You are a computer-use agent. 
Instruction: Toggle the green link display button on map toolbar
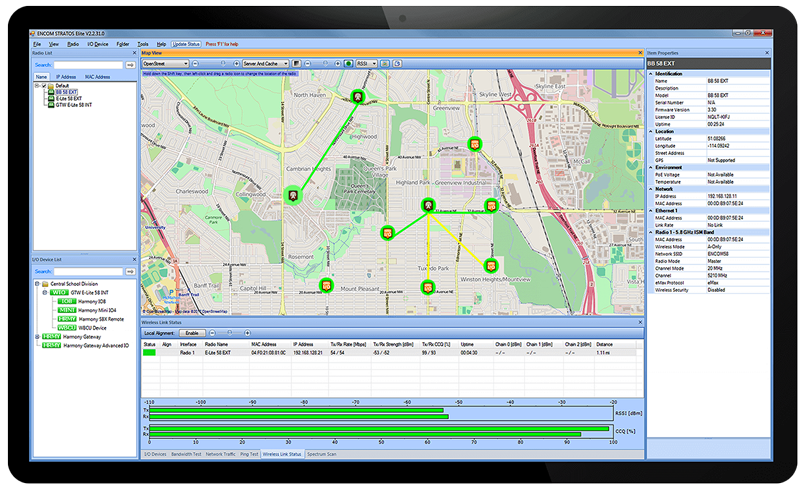[x=348, y=64]
